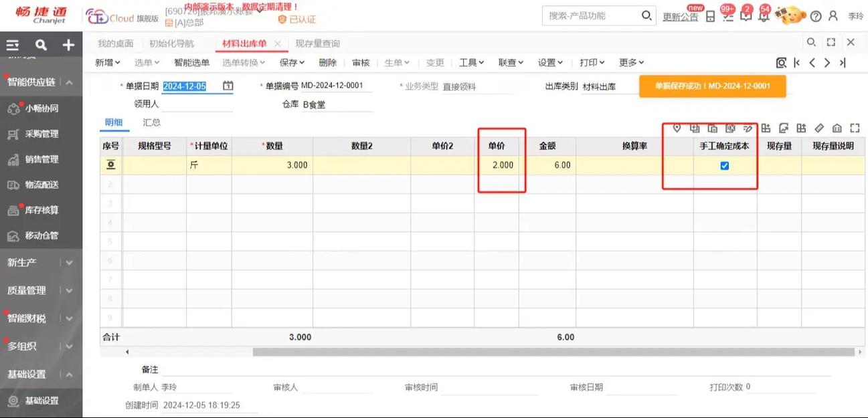Go to the previous record arrow
Viewport: 868px width, 418px height.
[812, 63]
